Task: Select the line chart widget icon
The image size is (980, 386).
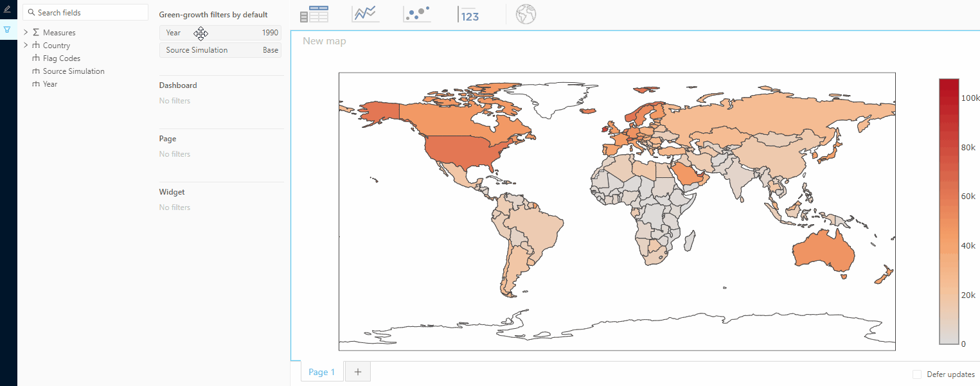Action: [365, 14]
